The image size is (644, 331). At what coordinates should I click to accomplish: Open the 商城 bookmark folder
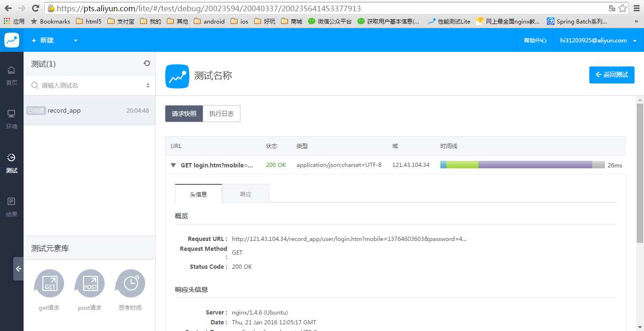click(291, 21)
